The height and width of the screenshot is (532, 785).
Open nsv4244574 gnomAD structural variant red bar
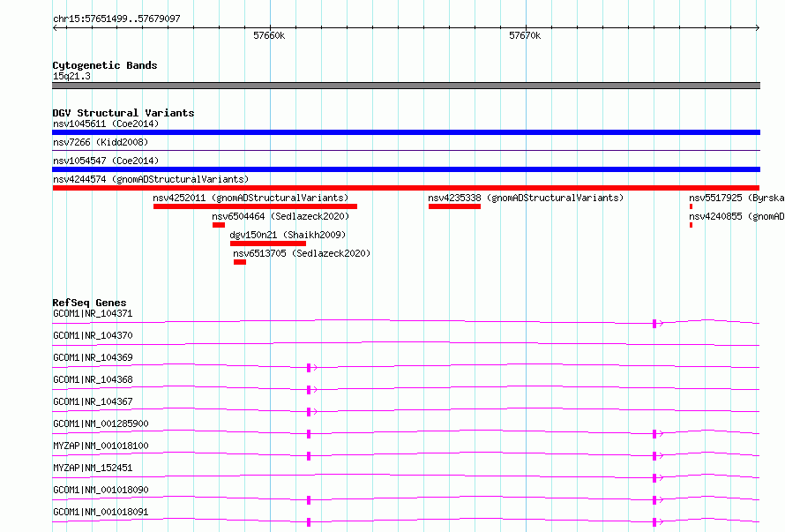point(406,188)
